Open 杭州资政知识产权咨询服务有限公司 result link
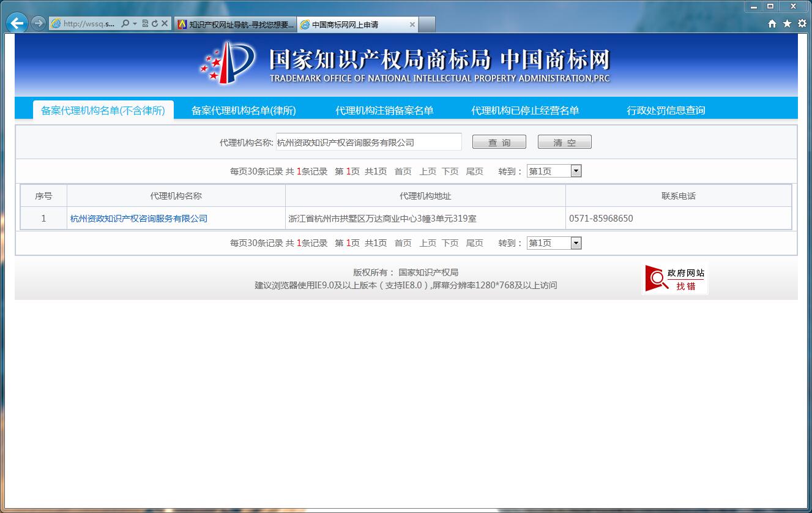This screenshot has height=513, width=812. (139, 219)
